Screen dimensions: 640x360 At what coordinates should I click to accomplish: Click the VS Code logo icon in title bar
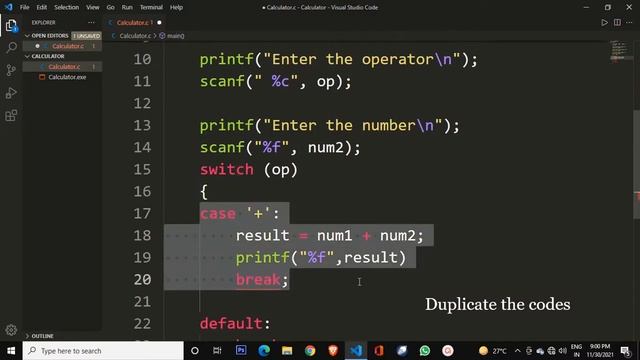[x=9, y=7]
